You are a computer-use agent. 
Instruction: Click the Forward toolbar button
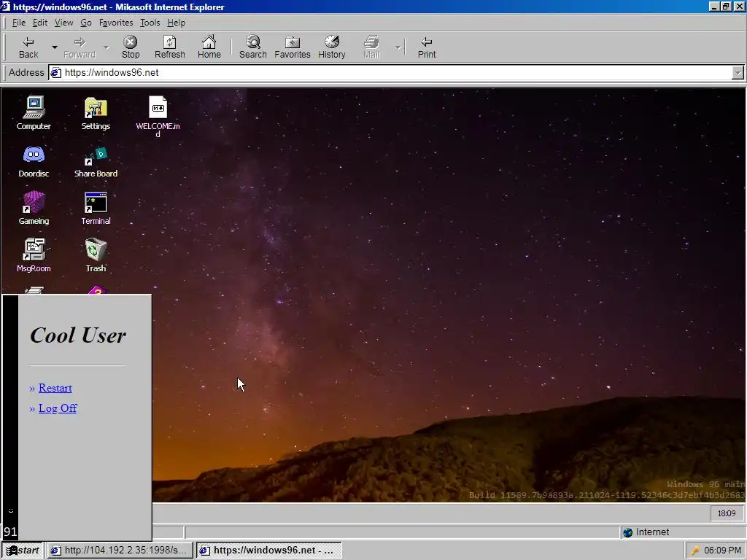tap(80, 47)
